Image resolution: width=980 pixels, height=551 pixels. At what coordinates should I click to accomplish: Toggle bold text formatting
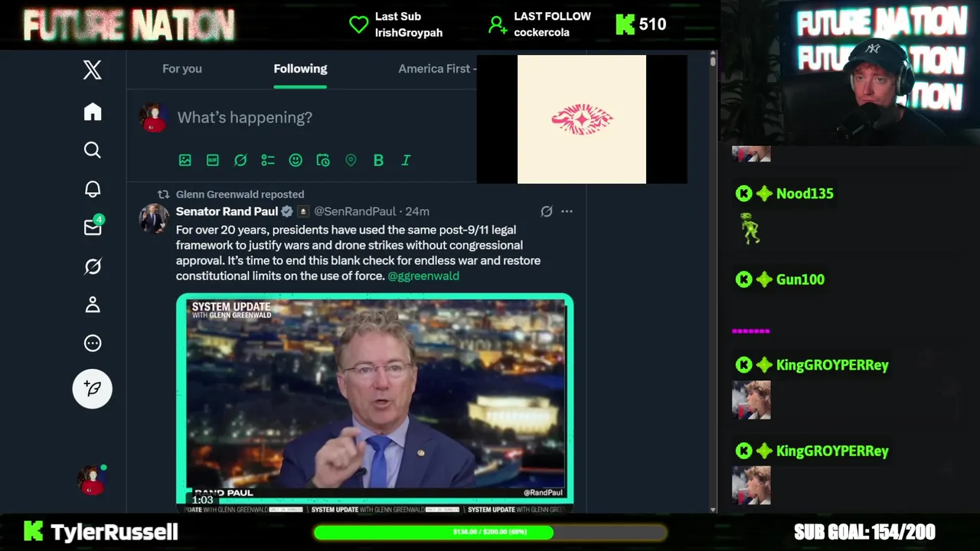378,160
